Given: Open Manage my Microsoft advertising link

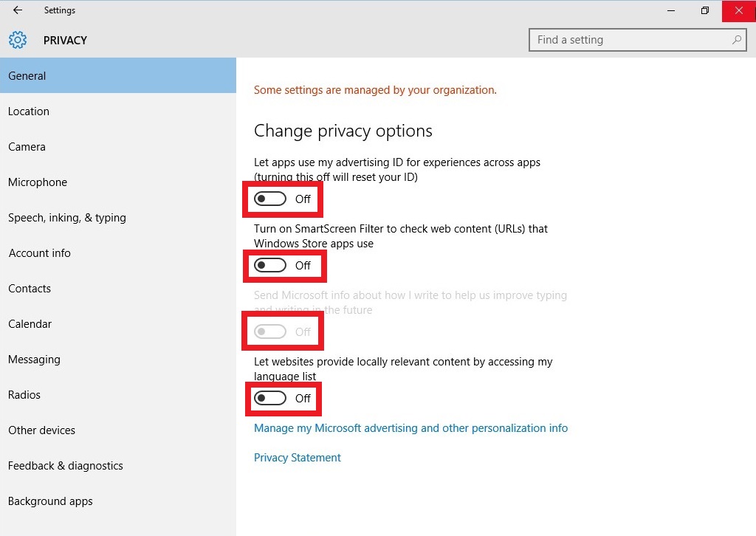Looking at the screenshot, I should click(410, 428).
